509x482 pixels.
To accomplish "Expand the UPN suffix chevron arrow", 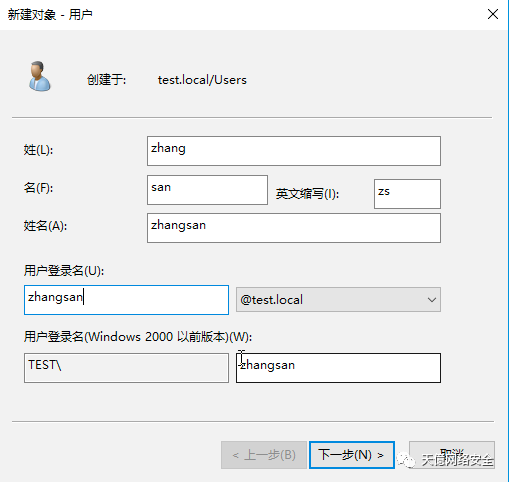I will click(432, 300).
